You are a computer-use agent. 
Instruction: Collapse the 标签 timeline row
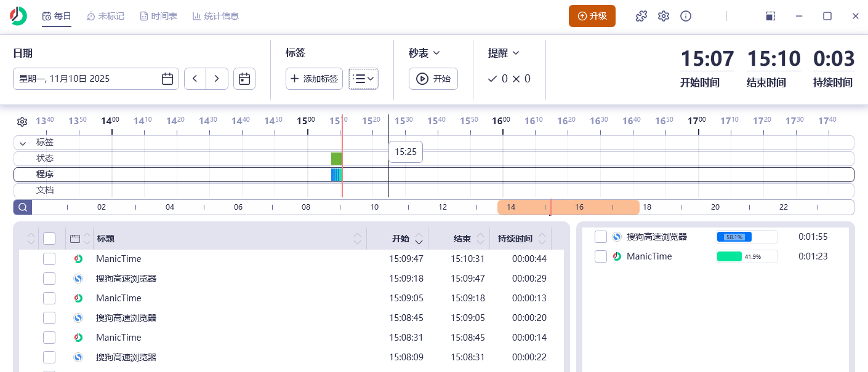(22, 142)
